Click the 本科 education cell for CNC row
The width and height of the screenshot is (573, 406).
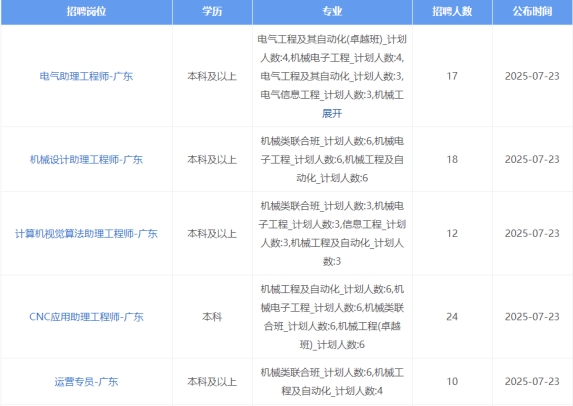click(212, 316)
